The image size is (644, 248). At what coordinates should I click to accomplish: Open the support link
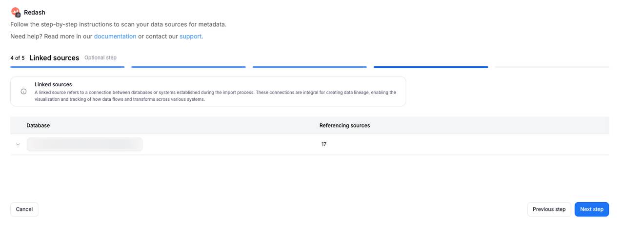(191, 36)
